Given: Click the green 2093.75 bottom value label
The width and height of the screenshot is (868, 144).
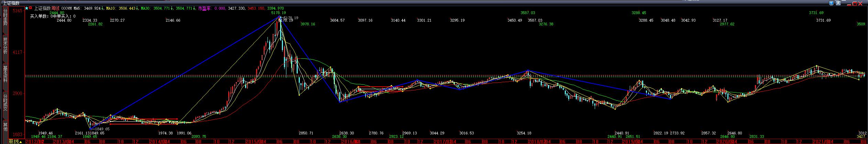Looking at the screenshot, I should coord(199,136).
